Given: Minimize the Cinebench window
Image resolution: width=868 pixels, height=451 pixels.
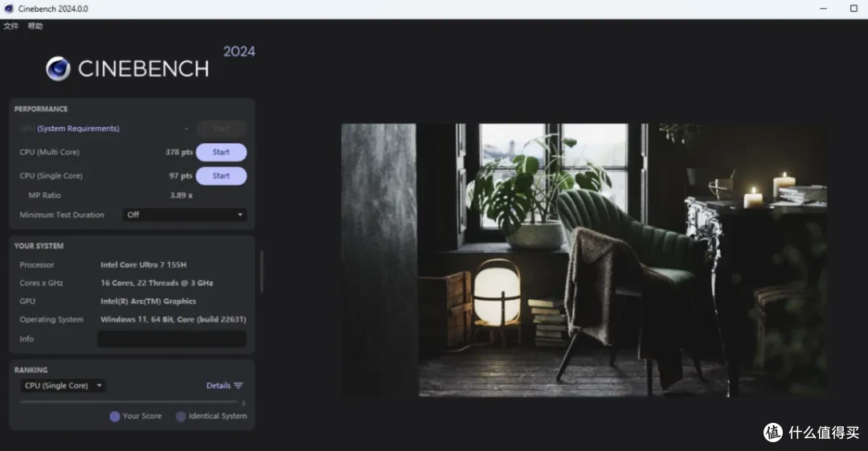Looking at the screenshot, I should click(824, 8).
